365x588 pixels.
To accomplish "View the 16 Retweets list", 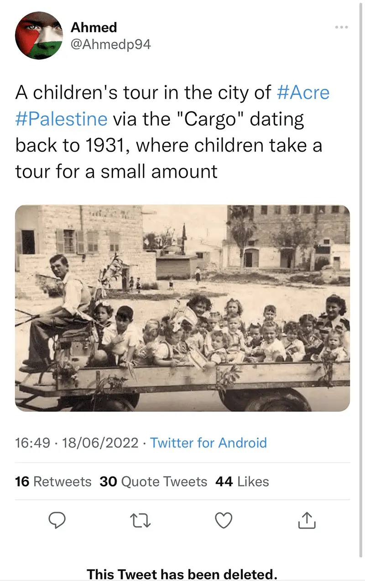I will [x=53, y=481].
